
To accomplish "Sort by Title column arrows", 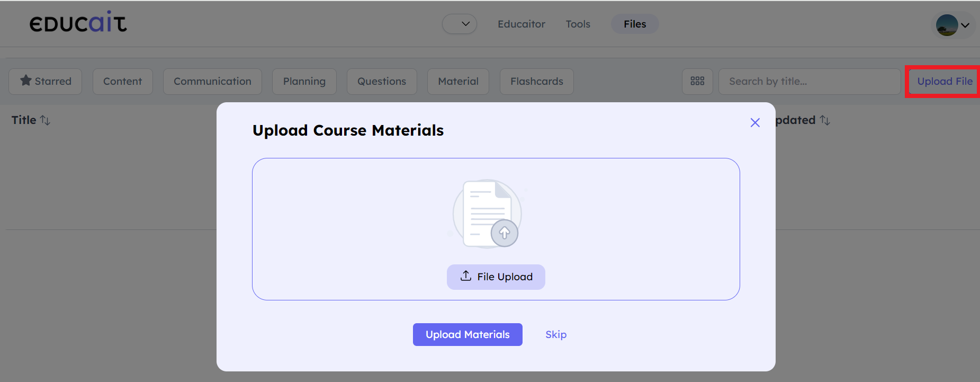I will click(x=46, y=121).
